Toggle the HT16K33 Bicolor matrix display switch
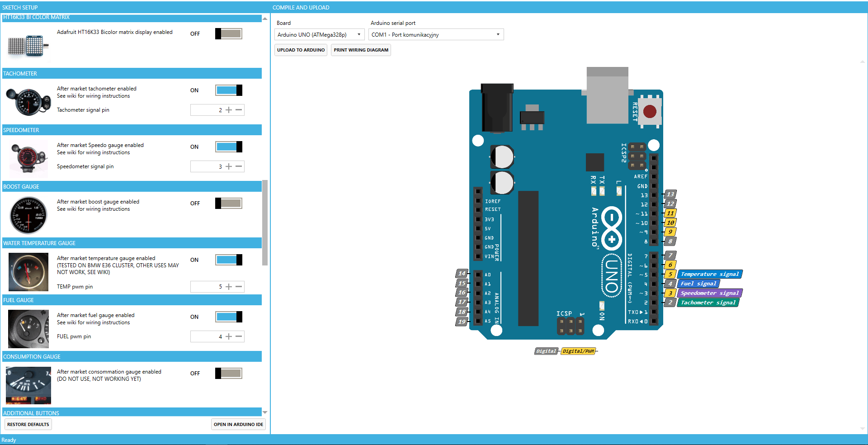Screen dimensions: 868x445 coord(229,33)
